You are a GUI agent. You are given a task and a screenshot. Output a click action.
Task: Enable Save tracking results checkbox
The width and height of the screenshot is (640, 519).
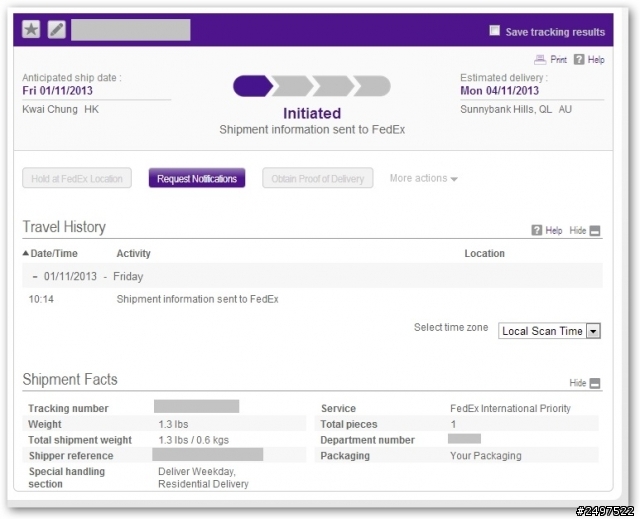(x=494, y=31)
